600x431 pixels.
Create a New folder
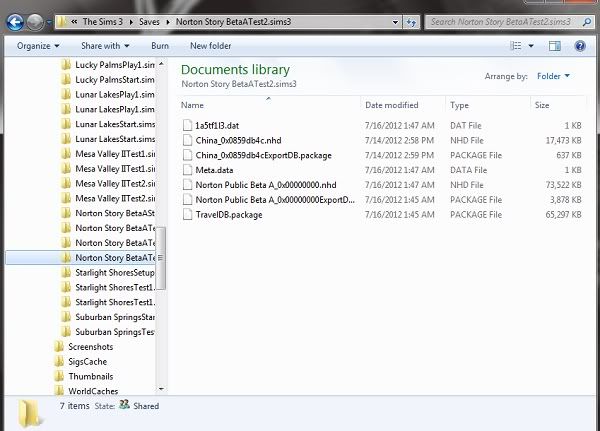[210, 46]
